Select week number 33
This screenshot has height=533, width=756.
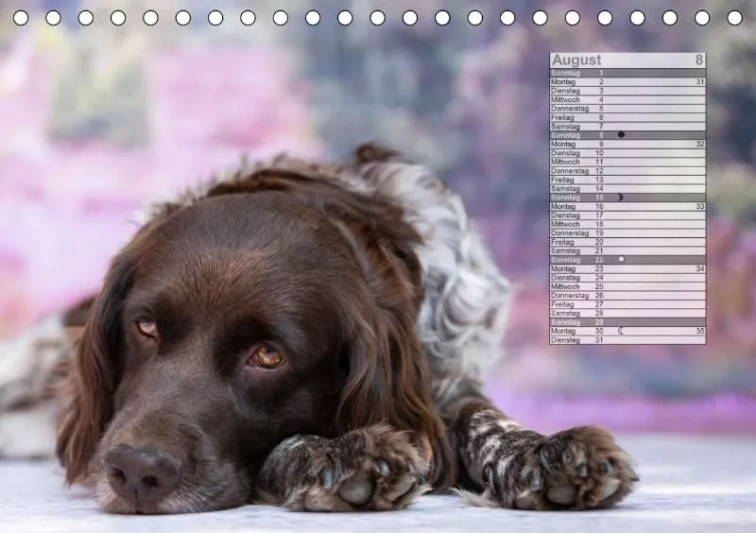pos(700,206)
